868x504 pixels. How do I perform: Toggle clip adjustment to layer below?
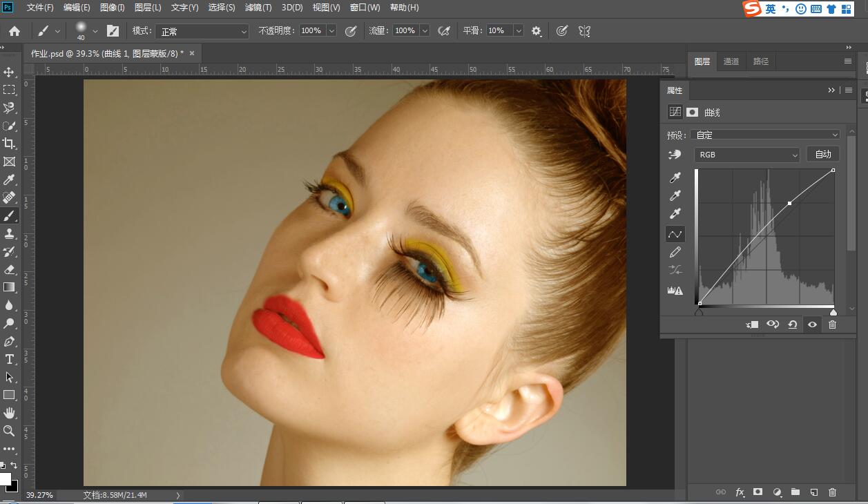pyautogui.click(x=753, y=324)
